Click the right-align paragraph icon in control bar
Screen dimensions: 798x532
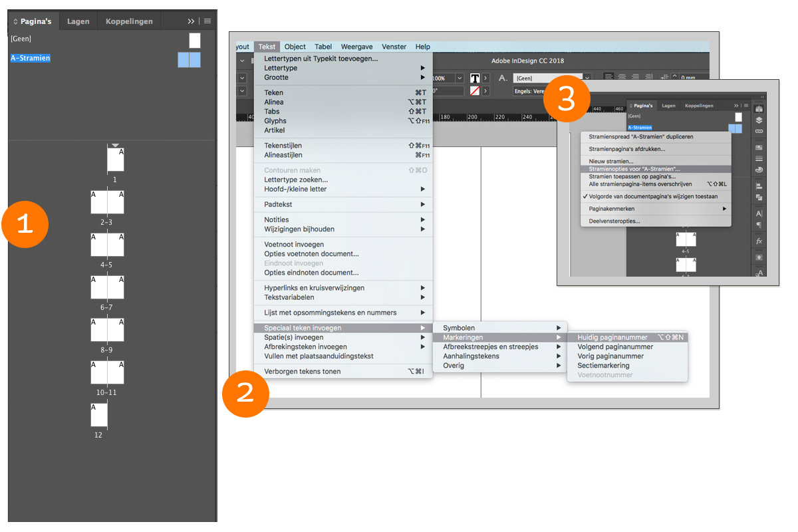pos(635,77)
